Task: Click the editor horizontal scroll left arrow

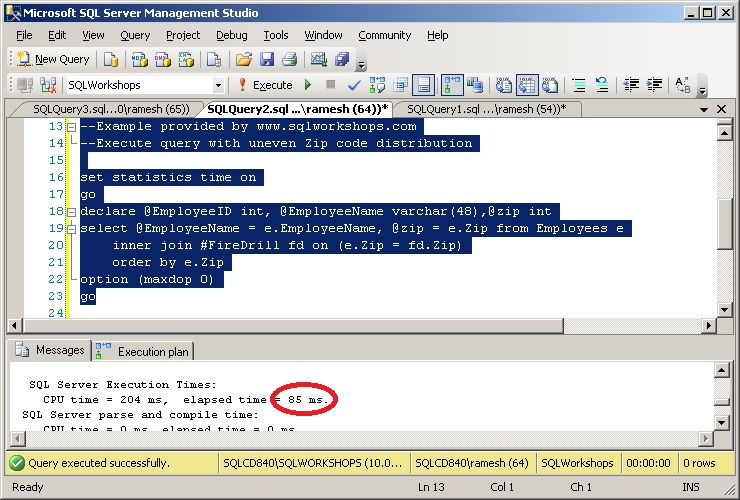Action: click(15, 325)
